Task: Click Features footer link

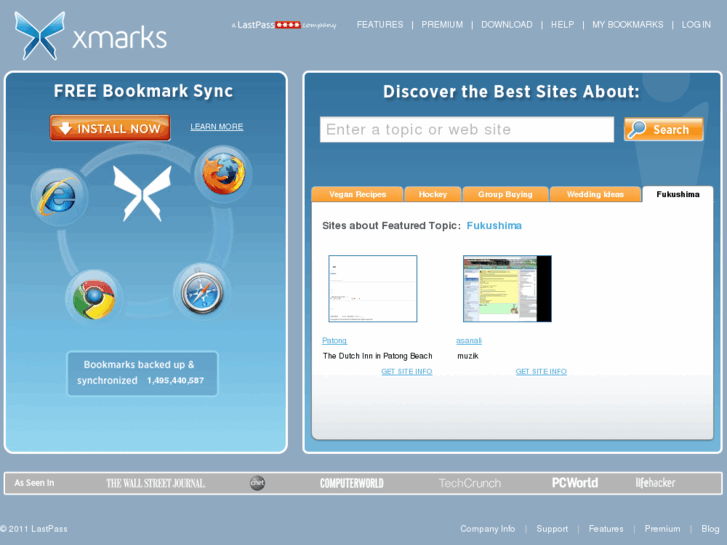Action: [606, 529]
